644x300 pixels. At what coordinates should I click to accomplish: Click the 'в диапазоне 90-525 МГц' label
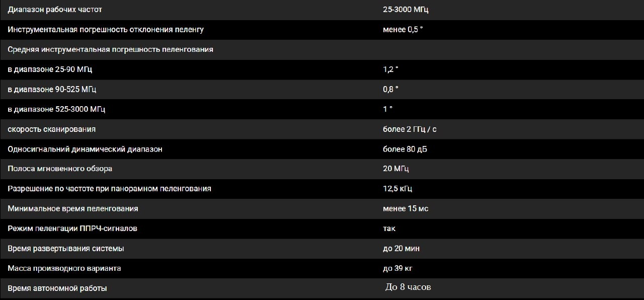tap(52, 89)
